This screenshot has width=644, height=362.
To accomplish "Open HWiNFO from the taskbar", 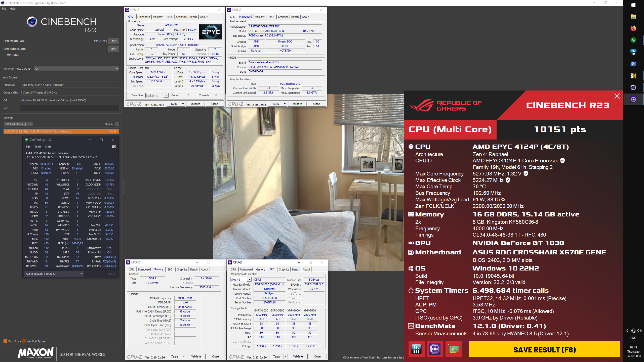I will pyautogui.click(x=633, y=52).
